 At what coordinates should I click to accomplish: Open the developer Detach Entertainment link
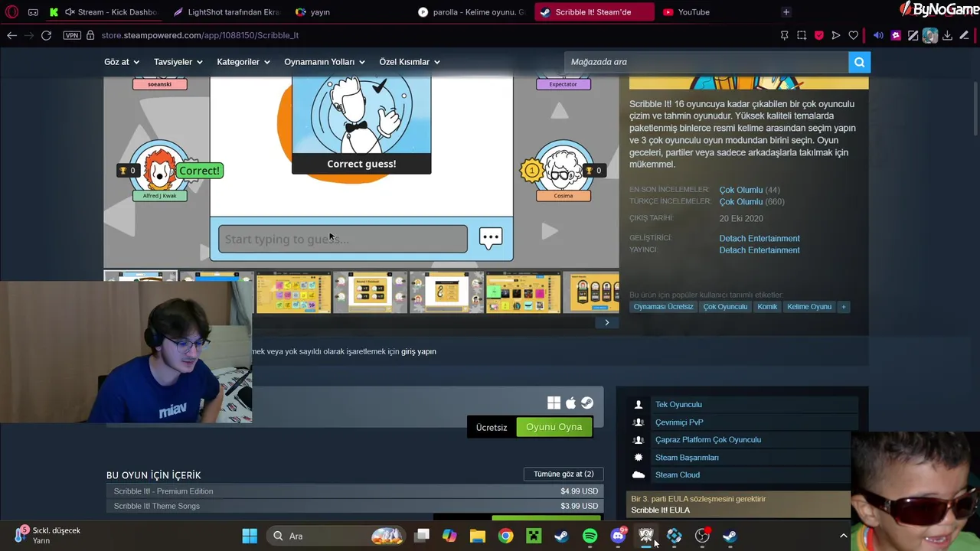(759, 239)
